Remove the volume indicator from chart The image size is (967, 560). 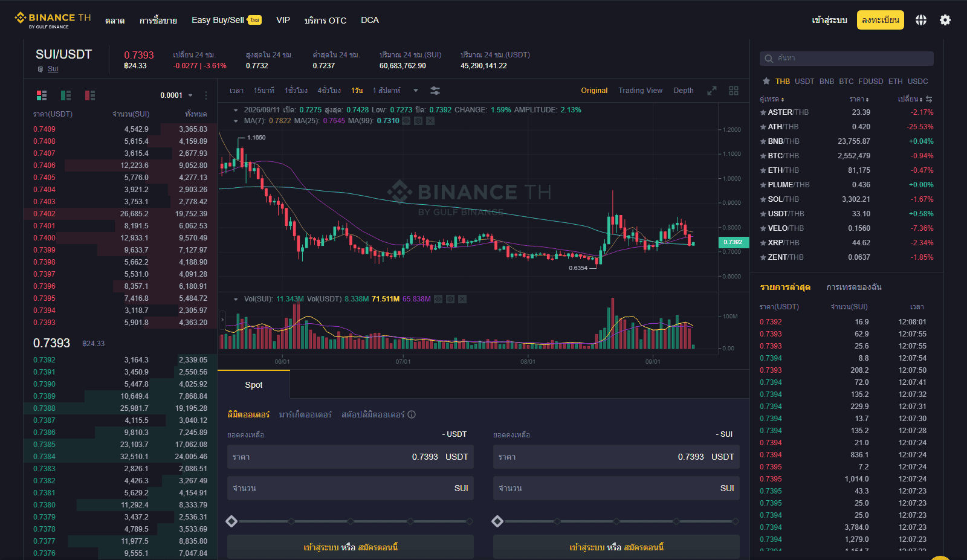tap(462, 299)
